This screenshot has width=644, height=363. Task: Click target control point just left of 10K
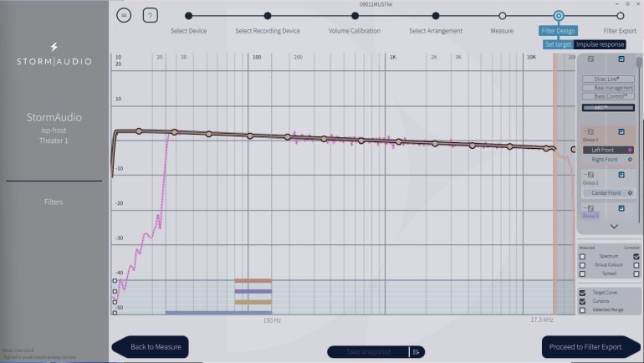pyautogui.click(x=509, y=146)
